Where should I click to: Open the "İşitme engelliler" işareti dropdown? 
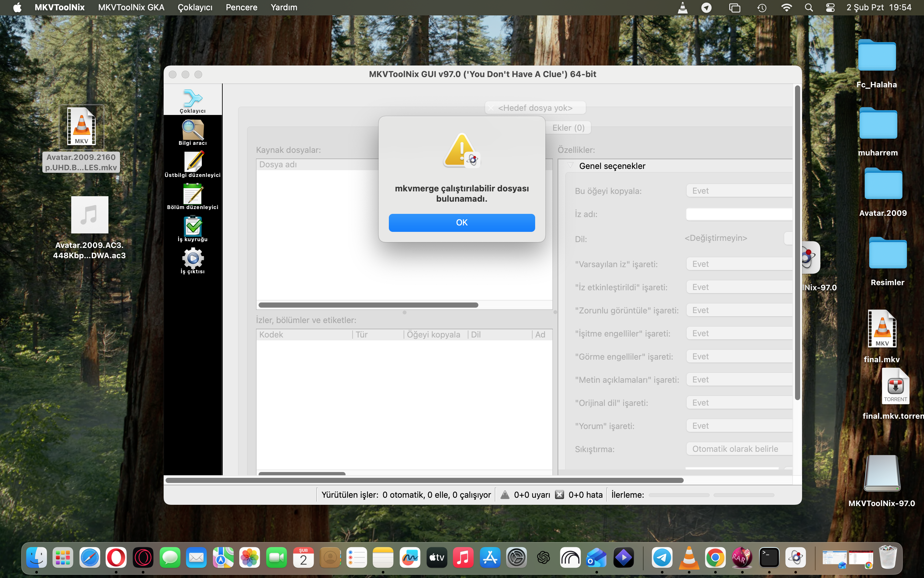pyautogui.click(x=739, y=333)
